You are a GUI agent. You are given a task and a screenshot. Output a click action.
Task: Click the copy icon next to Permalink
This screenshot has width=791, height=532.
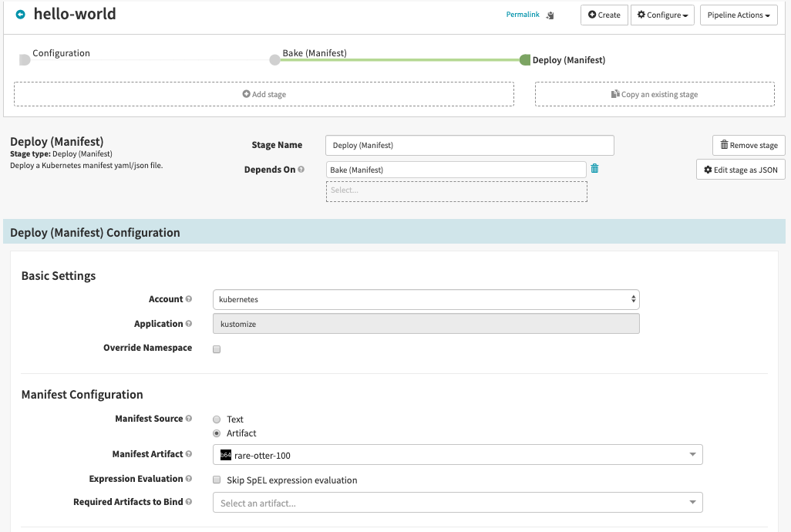coord(550,15)
